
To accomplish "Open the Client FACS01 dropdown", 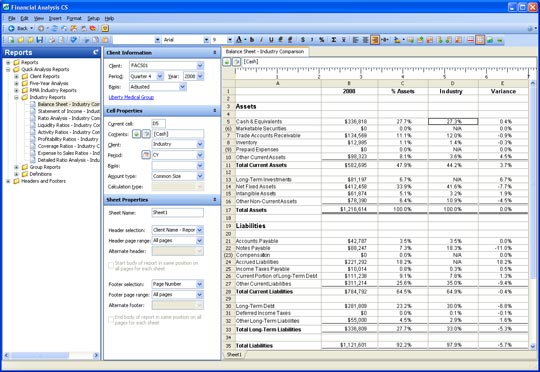I will 200,65.
